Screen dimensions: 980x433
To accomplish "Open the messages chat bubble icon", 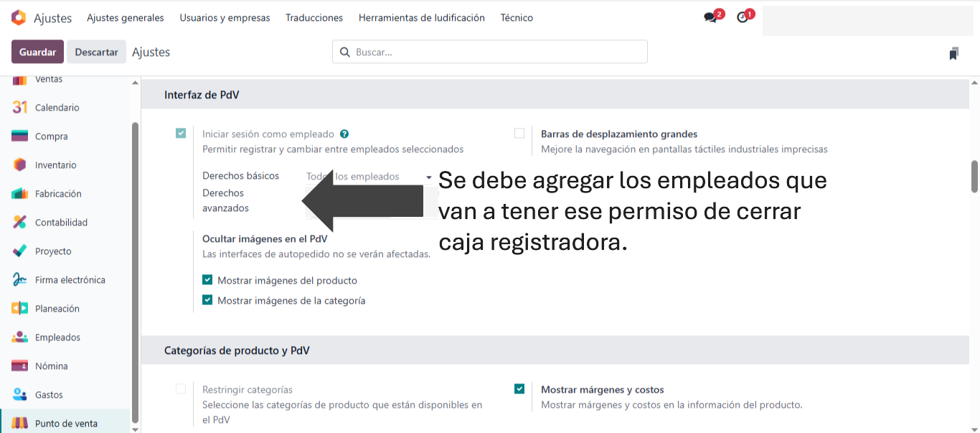I will [711, 18].
